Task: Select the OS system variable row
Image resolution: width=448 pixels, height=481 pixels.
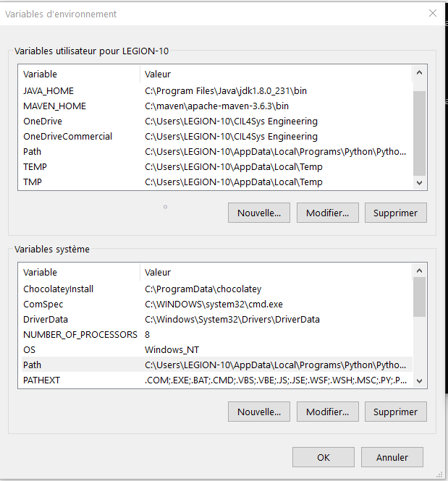Action: pyautogui.click(x=216, y=349)
